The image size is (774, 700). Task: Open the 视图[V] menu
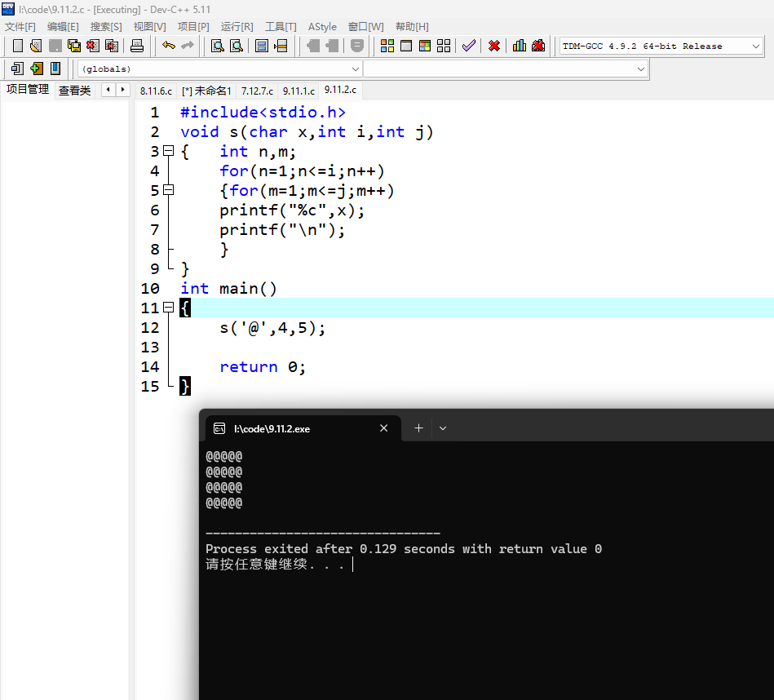[x=149, y=27]
